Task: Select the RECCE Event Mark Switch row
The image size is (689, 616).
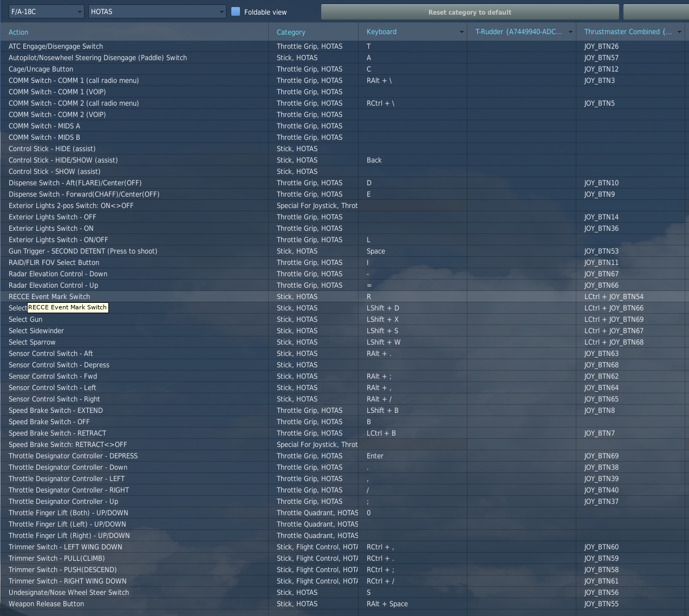Action: point(49,297)
